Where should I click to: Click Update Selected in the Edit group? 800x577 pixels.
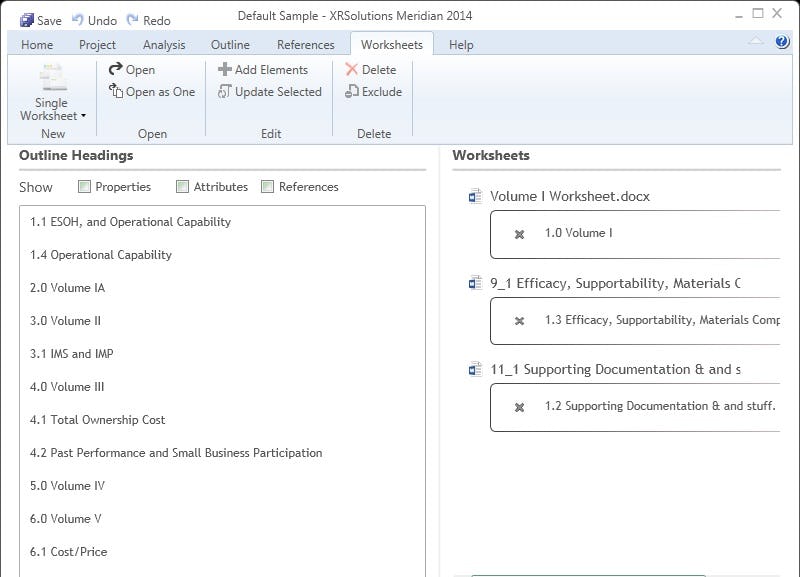click(269, 91)
